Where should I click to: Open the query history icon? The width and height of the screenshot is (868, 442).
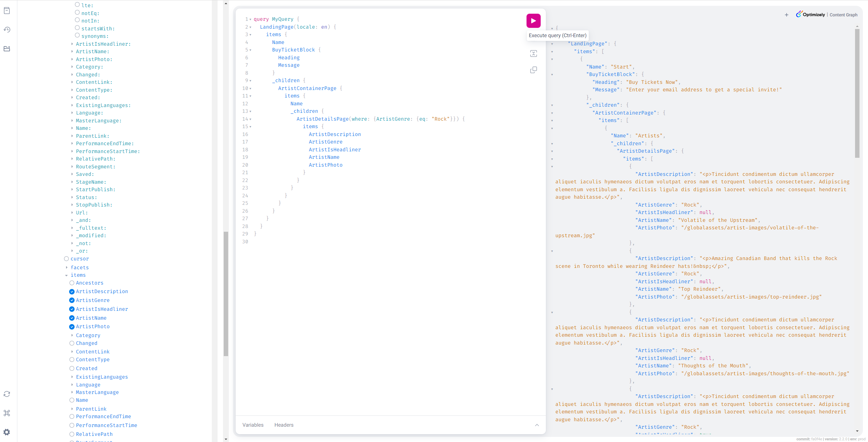tap(7, 30)
